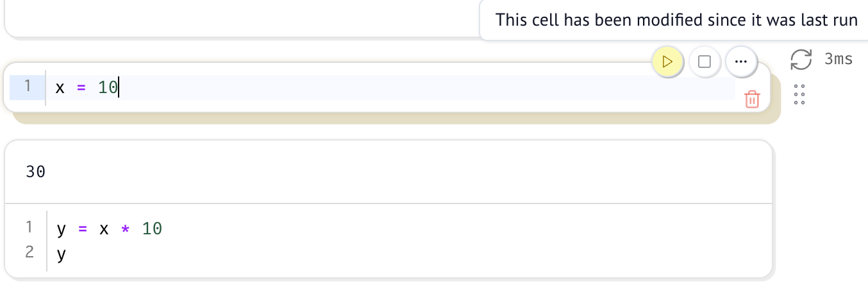The width and height of the screenshot is (868, 303).
Task: Click the number 10 in first cell
Action: (x=108, y=87)
